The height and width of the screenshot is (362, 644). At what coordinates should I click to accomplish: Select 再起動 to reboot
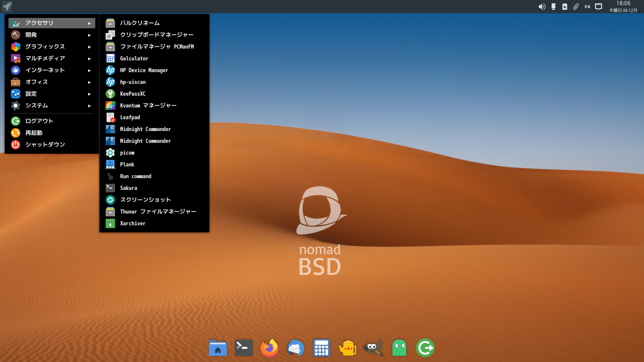(x=52, y=133)
